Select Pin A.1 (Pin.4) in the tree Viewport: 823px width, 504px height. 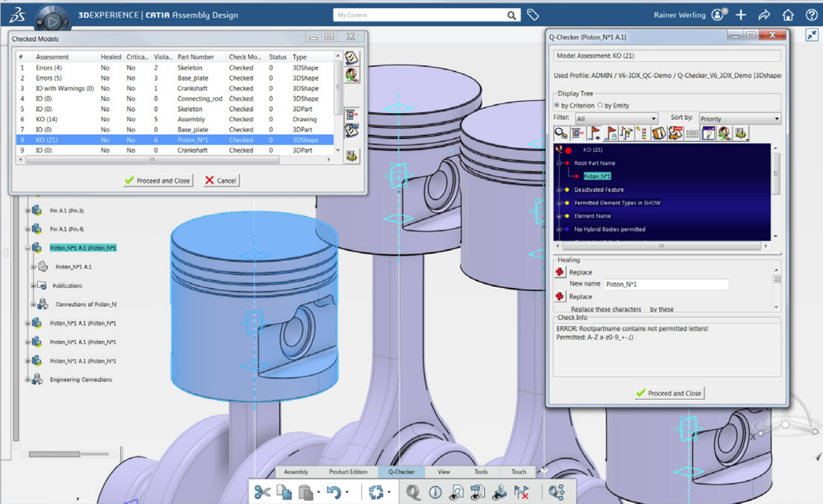point(66,229)
